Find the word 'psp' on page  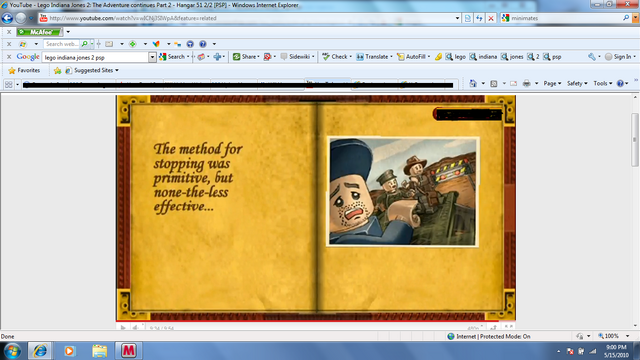tap(553, 57)
